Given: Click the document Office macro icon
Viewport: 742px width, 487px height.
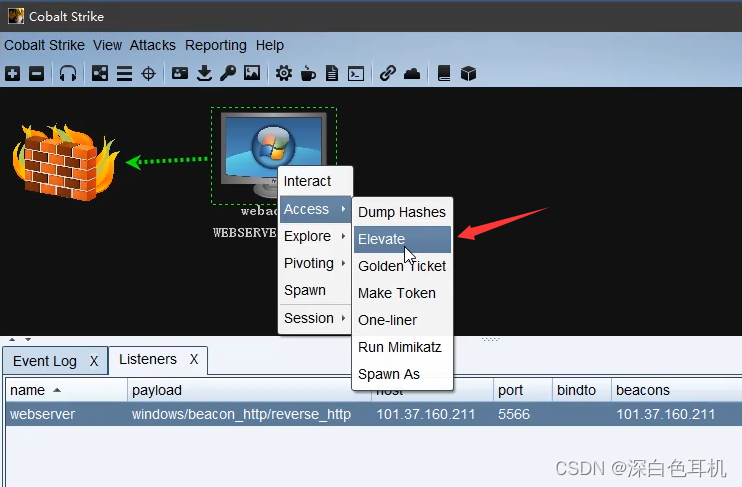Looking at the screenshot, I should pos(332,73).
